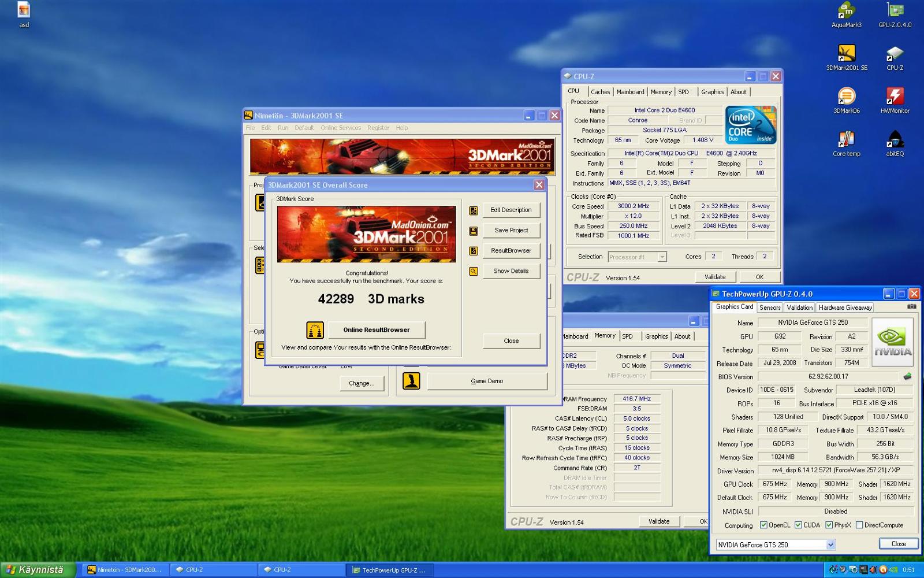Open the Help menu in 3DMark2001
Image resolution: width=924 pixels, height=578 pixels.
(x=402, y=128)
